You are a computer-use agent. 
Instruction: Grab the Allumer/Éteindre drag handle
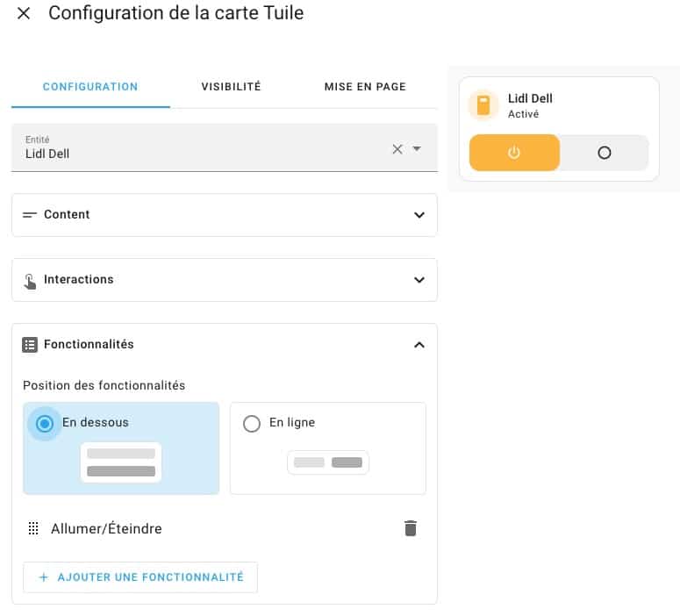tap(33, 528)
